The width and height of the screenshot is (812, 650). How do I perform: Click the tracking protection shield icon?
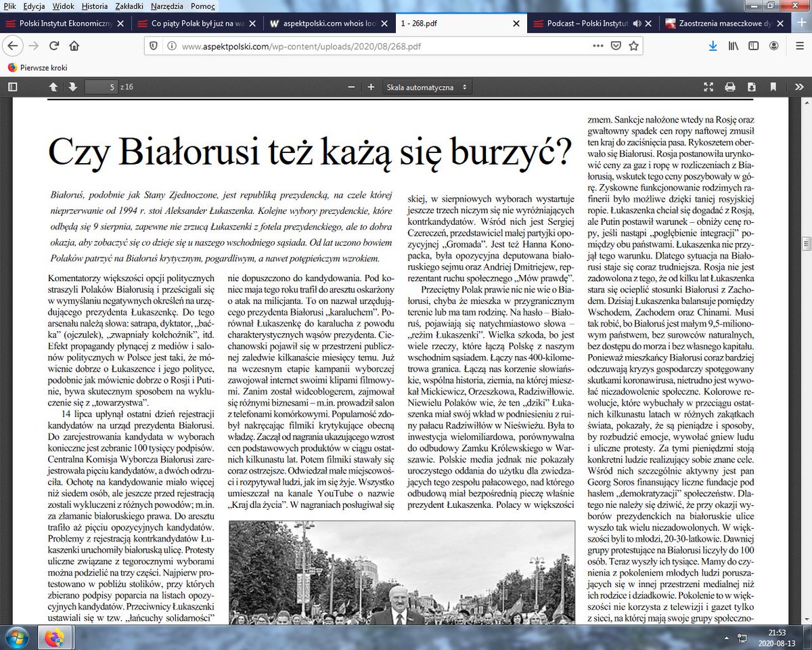tap(154, 47)
